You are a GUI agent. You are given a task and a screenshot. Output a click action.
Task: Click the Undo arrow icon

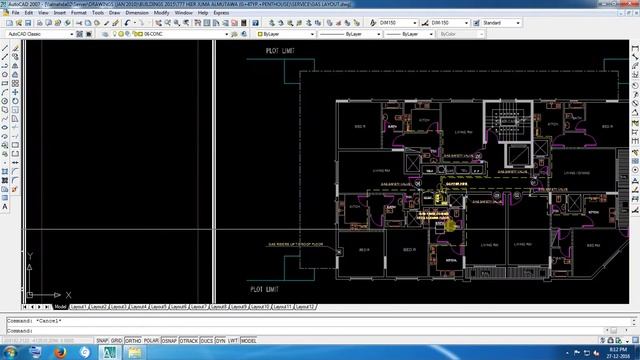pos(127,23)
